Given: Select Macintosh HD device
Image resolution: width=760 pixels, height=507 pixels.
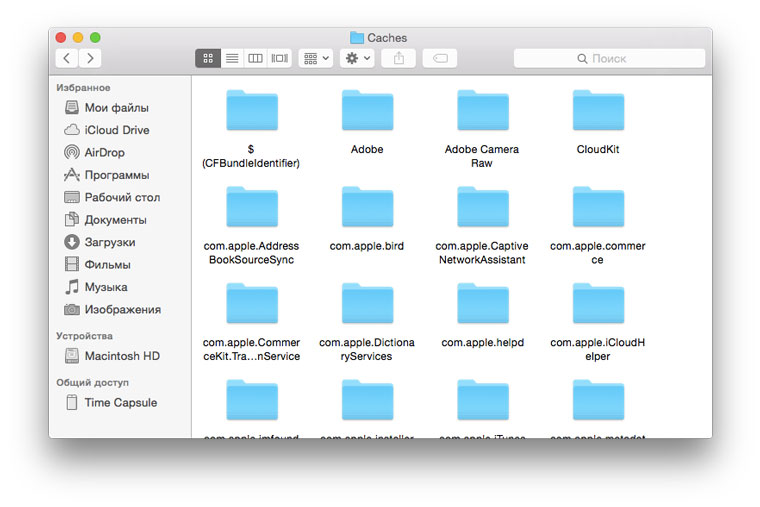Looking at the screenshot, I should tap(121, 356).
